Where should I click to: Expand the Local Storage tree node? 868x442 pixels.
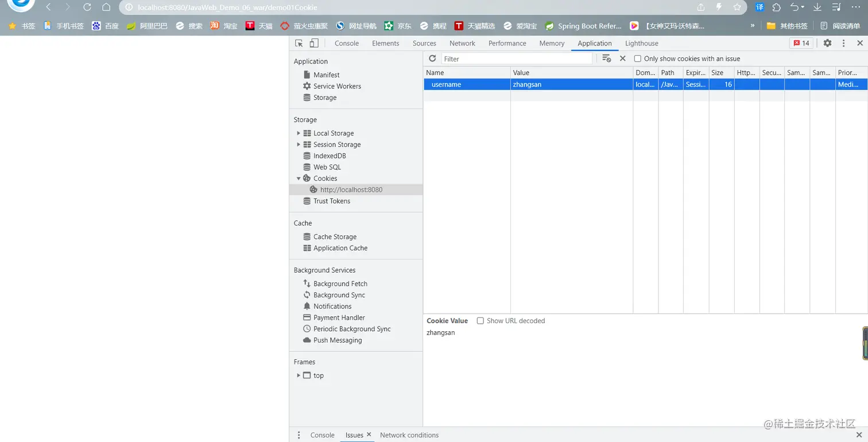pyautogui.click(x=299, y=133)
